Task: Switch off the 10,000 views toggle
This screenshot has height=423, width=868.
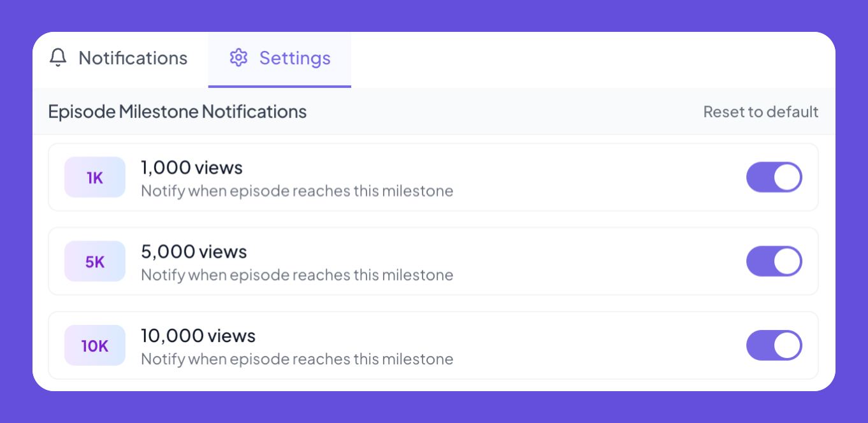Action: coord(774,346)
